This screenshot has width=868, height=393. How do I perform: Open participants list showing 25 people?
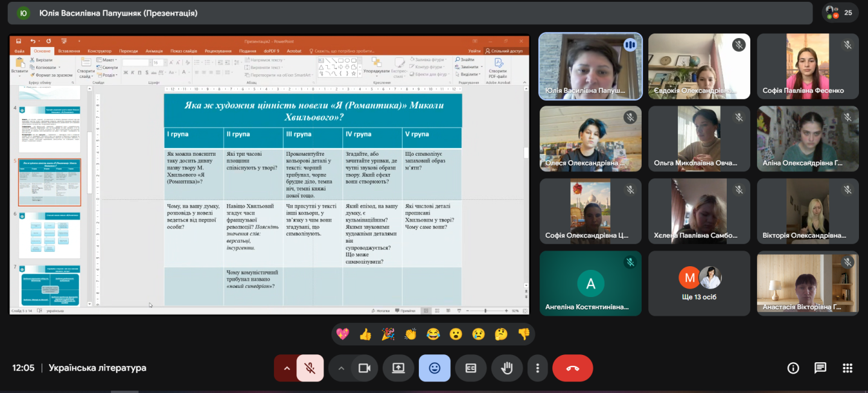pos(839,13)
